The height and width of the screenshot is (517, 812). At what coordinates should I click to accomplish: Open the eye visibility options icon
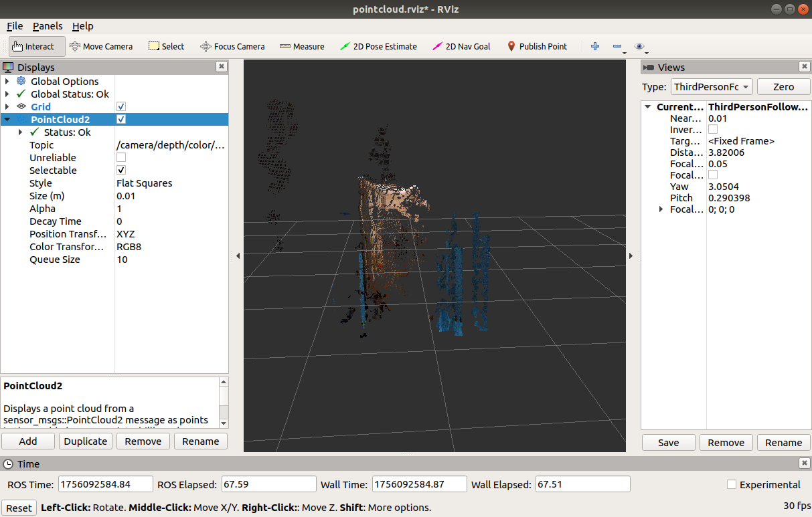(640, 46)
